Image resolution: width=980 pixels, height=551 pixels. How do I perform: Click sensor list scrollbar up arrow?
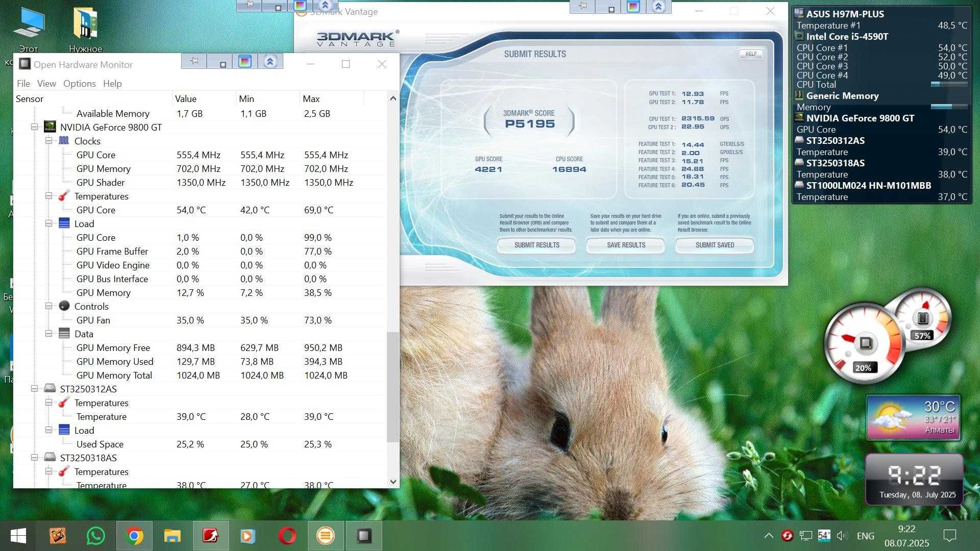pos(393,98)
